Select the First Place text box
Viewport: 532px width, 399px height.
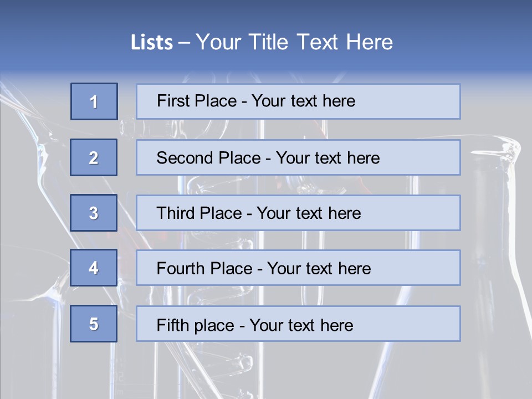click(x=298, y=101)
